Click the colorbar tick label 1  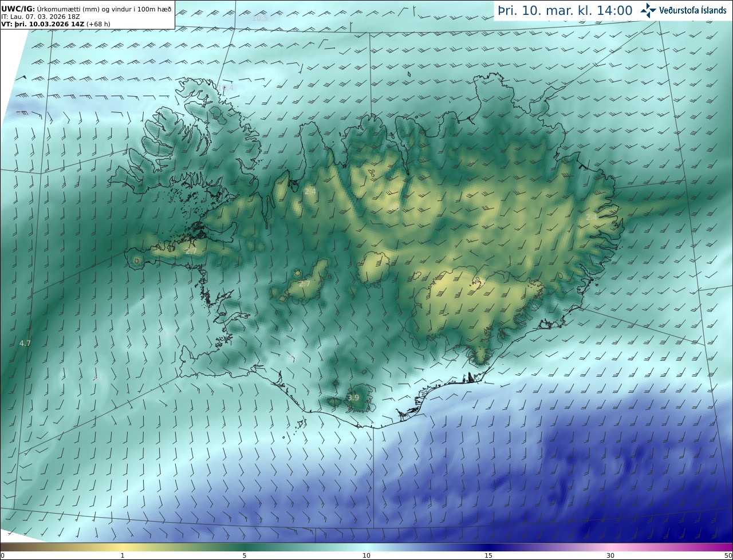(123, 555)
